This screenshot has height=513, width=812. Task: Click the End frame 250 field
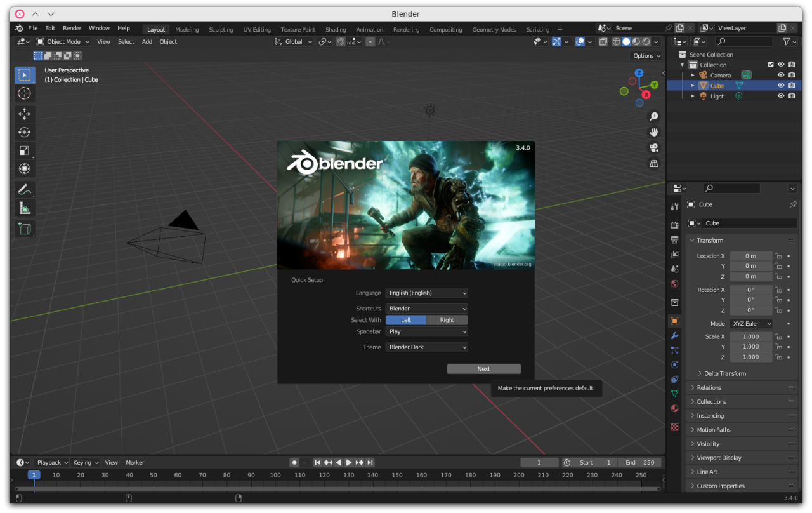[x=640, y=462]
